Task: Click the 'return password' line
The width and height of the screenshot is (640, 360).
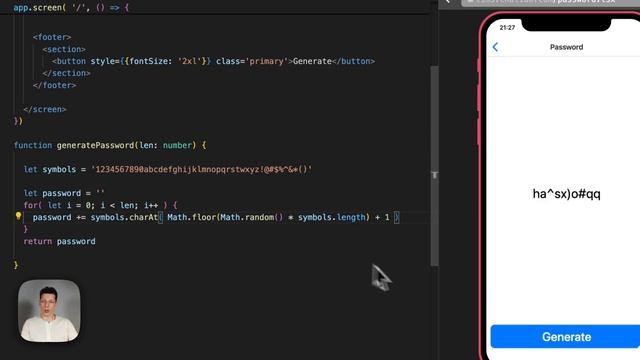Action: click(x=60, y=241)
